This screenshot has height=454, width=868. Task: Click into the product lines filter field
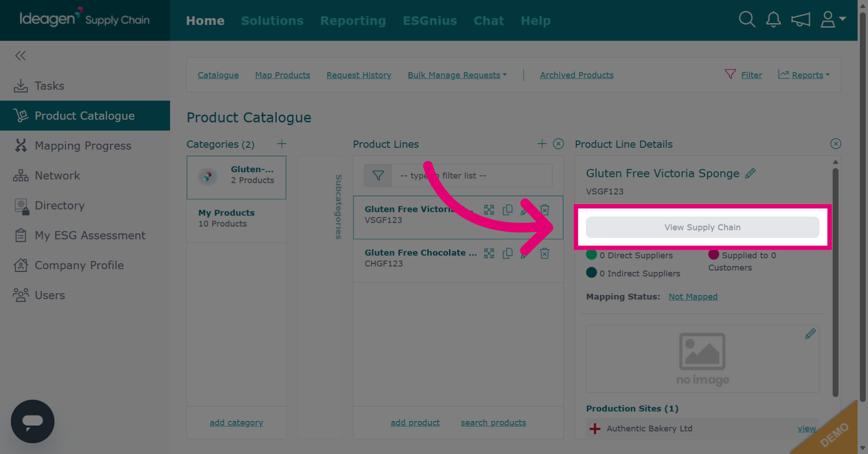[x=472, y=175]
